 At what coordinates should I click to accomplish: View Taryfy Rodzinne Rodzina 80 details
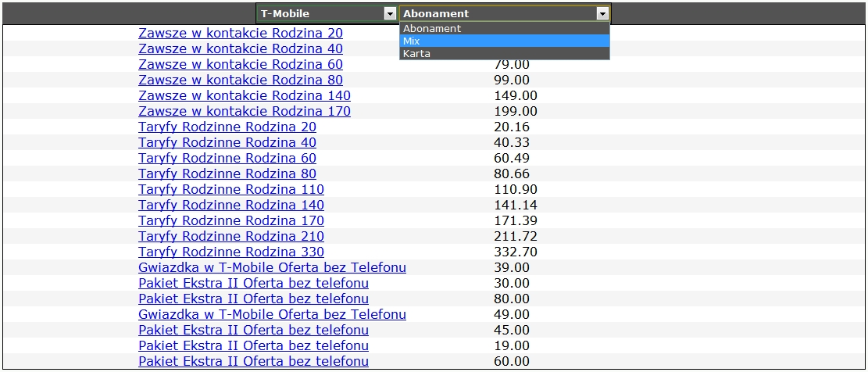(x=227, y=173)
